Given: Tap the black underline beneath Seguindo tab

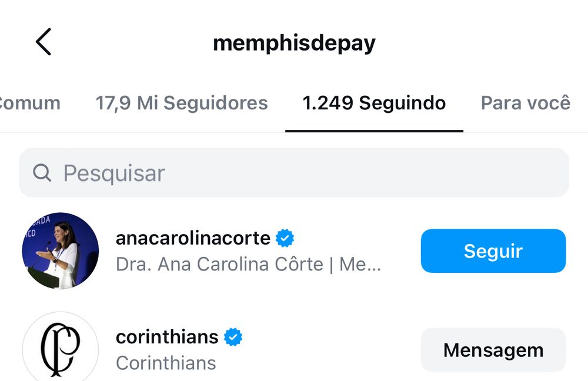Looking at the screenshot, I should [374, 131].
